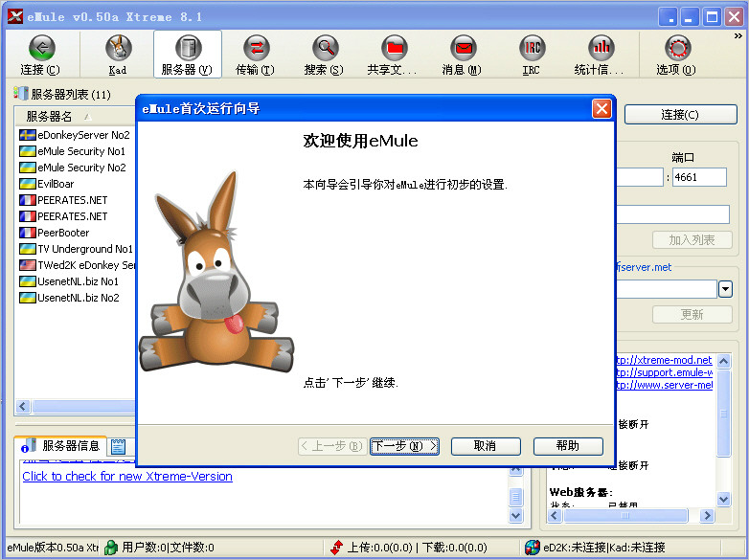
Task: Open the Search (搜索) toolbar icon
Action: (325, 48)
